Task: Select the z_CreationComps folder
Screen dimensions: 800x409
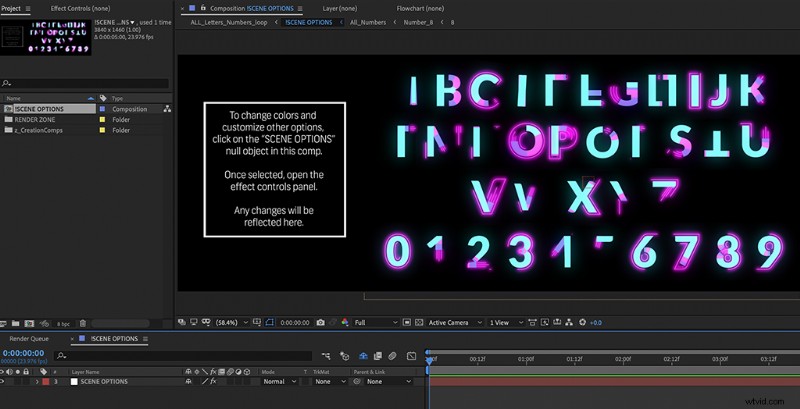Action: pos(38,131)
